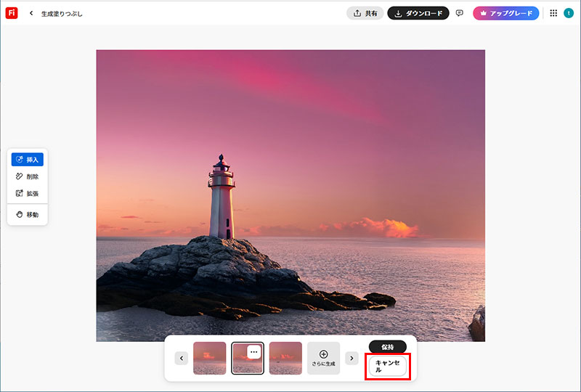
Task: Go back using the header arrow
Action: click(32, 13)
